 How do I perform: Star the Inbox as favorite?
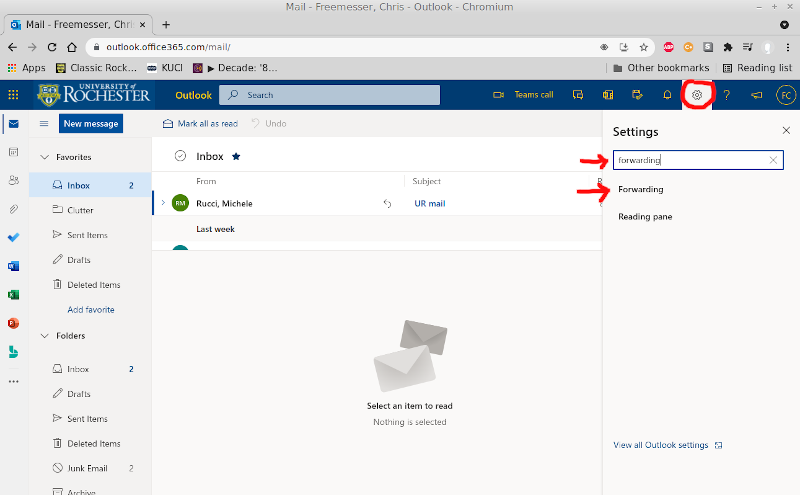coord(236,157)
